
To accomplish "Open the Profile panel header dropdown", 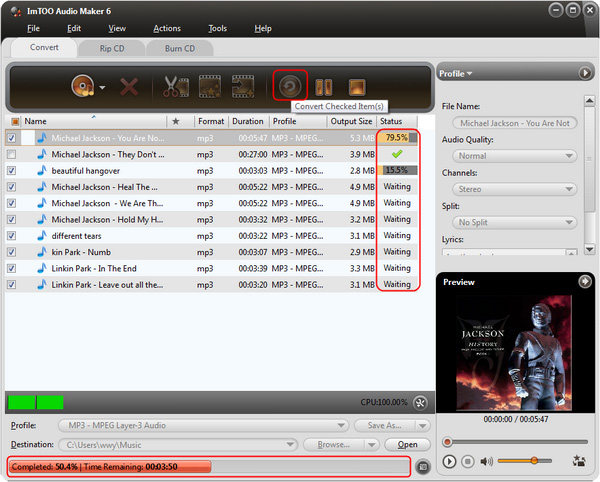I will pos(456,73).
